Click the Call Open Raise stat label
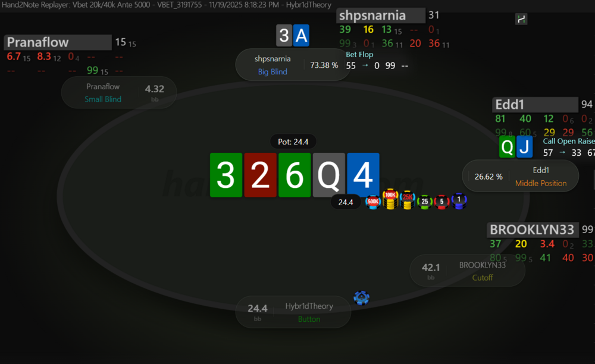 [x=569, y=142]
